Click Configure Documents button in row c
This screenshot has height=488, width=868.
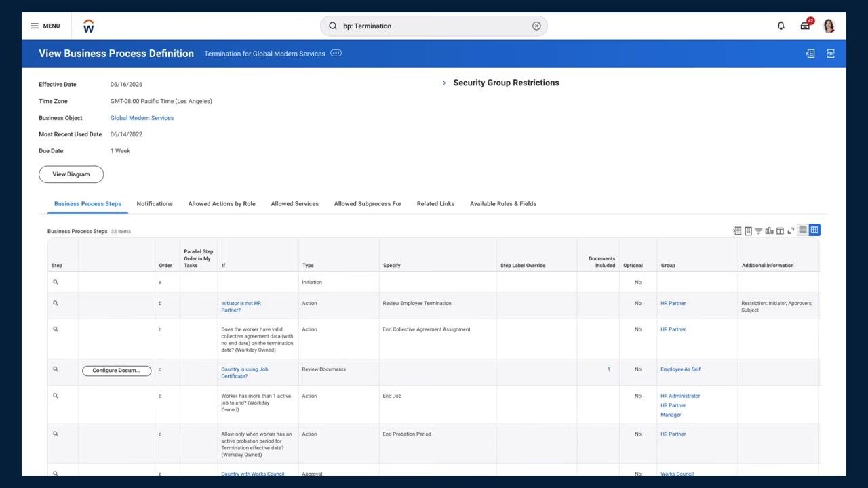point(117,371)
